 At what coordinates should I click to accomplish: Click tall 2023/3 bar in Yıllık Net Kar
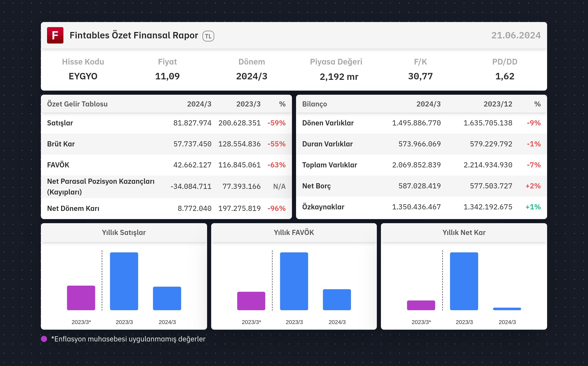click(x=464, y=281)
